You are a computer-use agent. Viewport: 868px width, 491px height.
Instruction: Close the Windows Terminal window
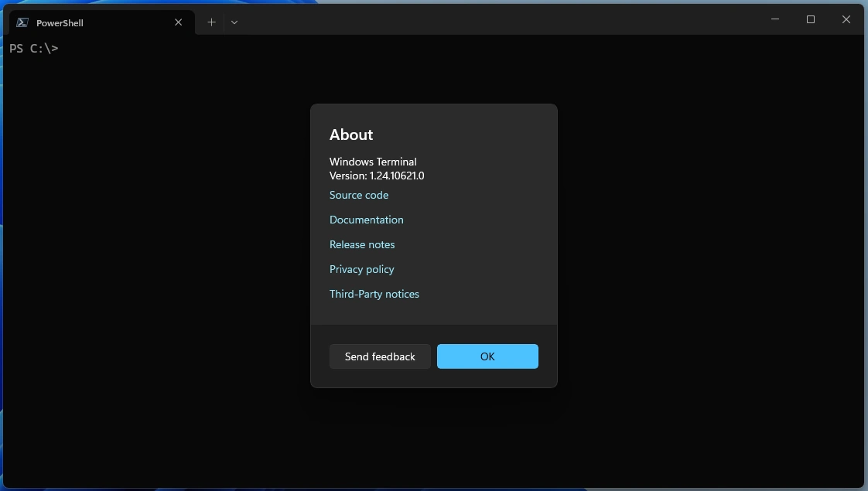(846, 19)
